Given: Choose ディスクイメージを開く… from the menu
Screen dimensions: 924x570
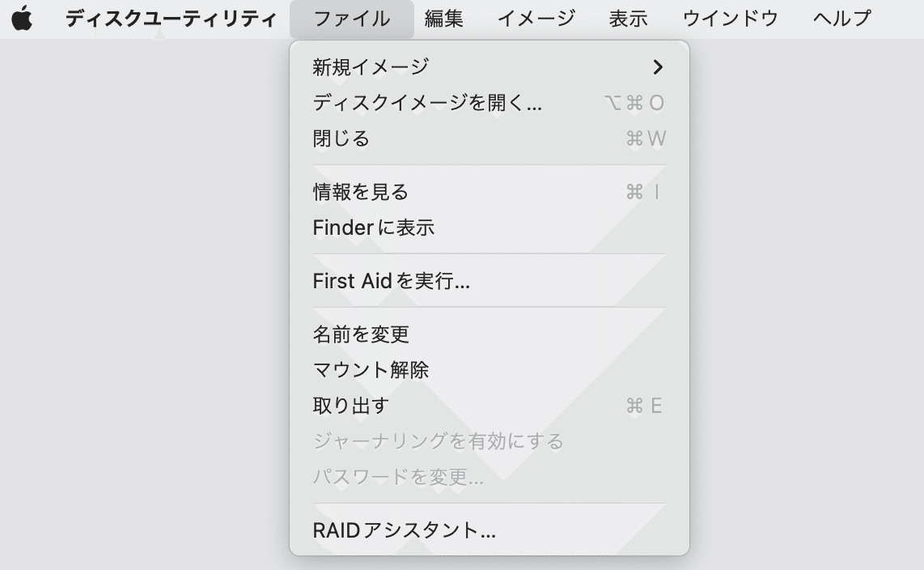Looking at the screenshot, I should point(427,103).
